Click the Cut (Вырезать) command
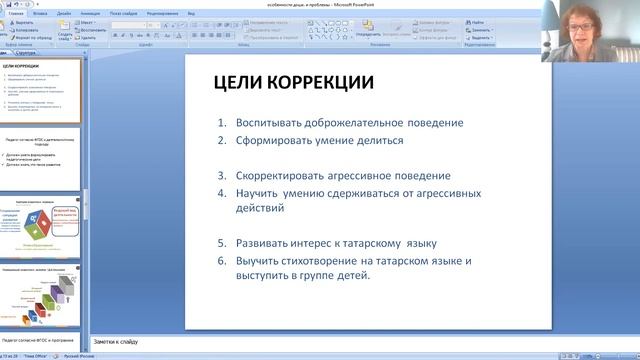The width and height of the screenshot is (640, 360). pyautogui.click(x=22, y=22)
